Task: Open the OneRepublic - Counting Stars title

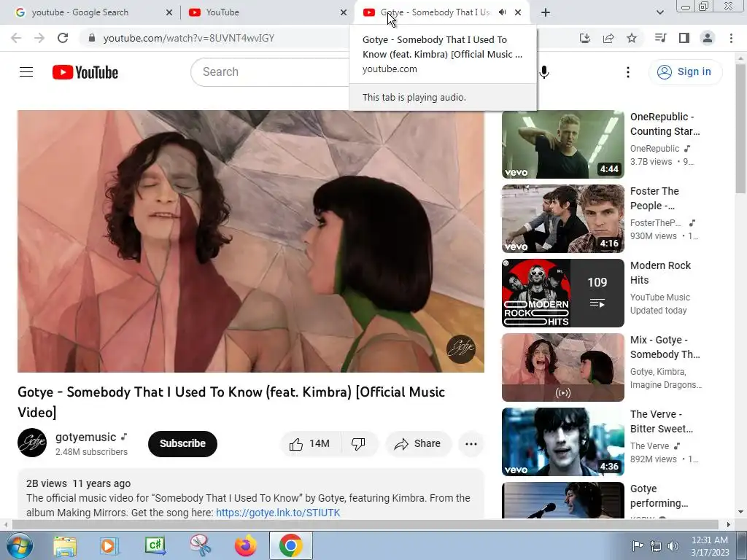Action: tap(665, 124)
